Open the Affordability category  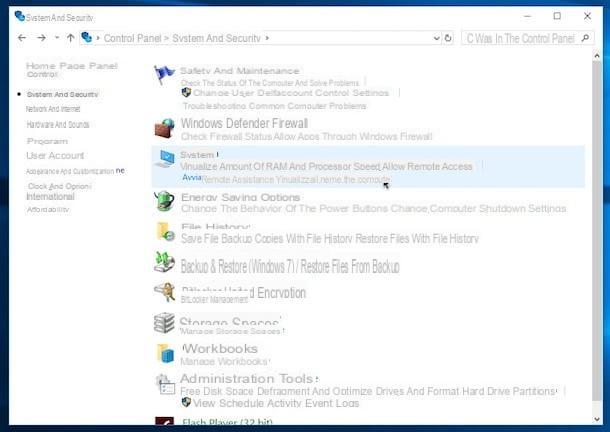pos(47,209)
